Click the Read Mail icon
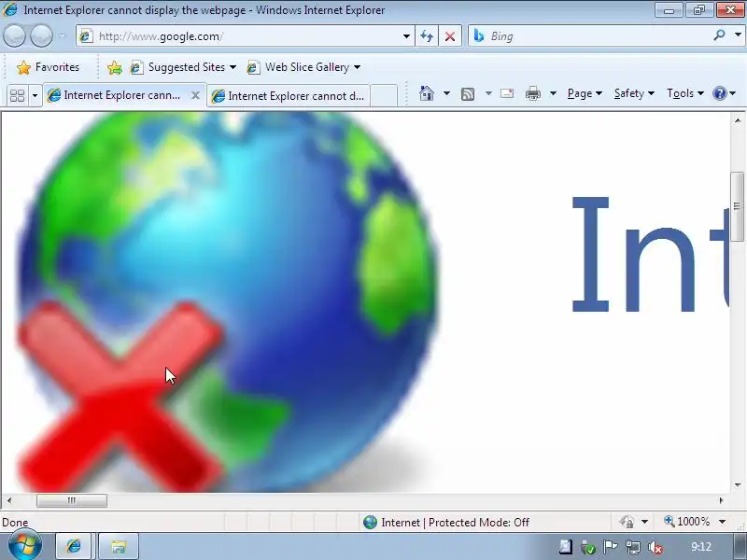 (x=507, y=93)
